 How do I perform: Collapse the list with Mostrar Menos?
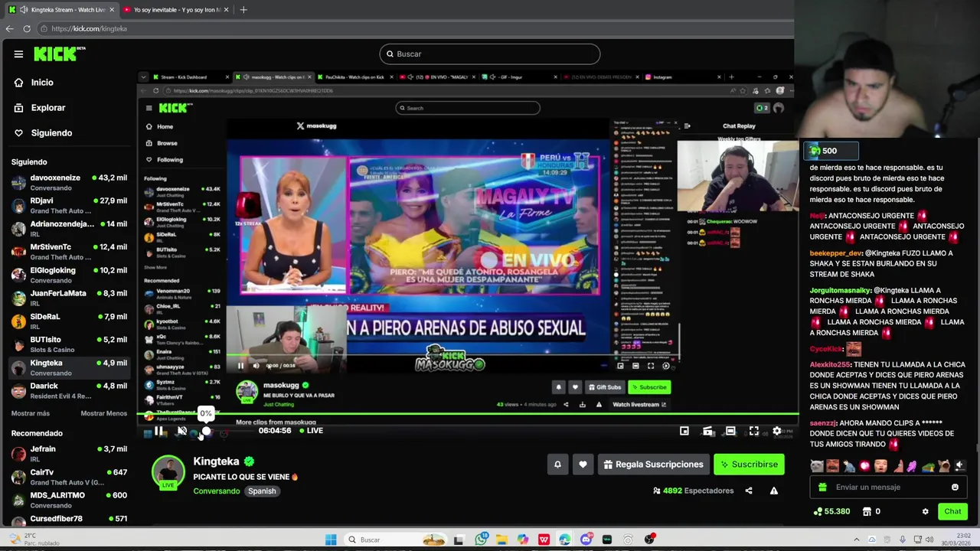[x=104, y=413]
